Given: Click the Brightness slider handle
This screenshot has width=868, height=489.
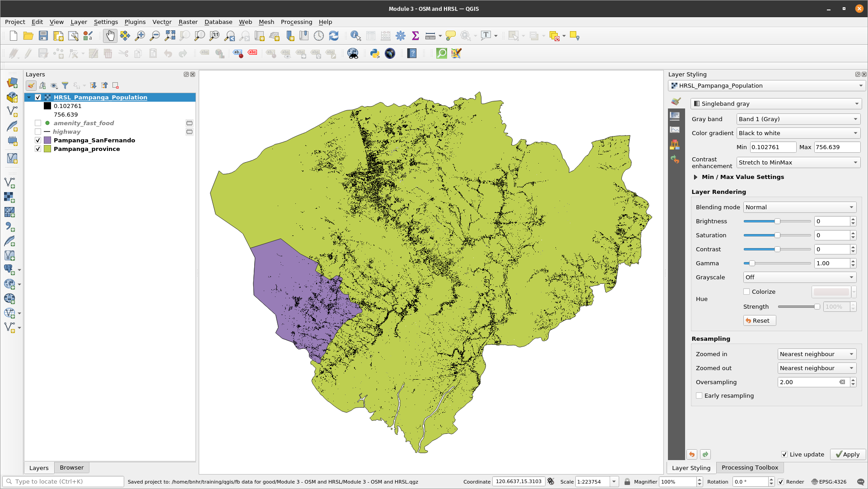Looking at the screenshot, I should [777, 221].
